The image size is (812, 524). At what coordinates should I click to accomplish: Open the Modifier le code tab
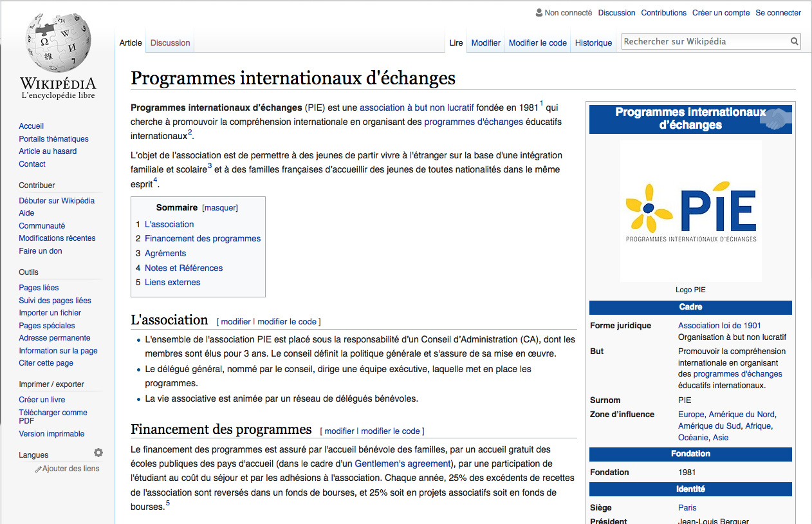(538, 43)
